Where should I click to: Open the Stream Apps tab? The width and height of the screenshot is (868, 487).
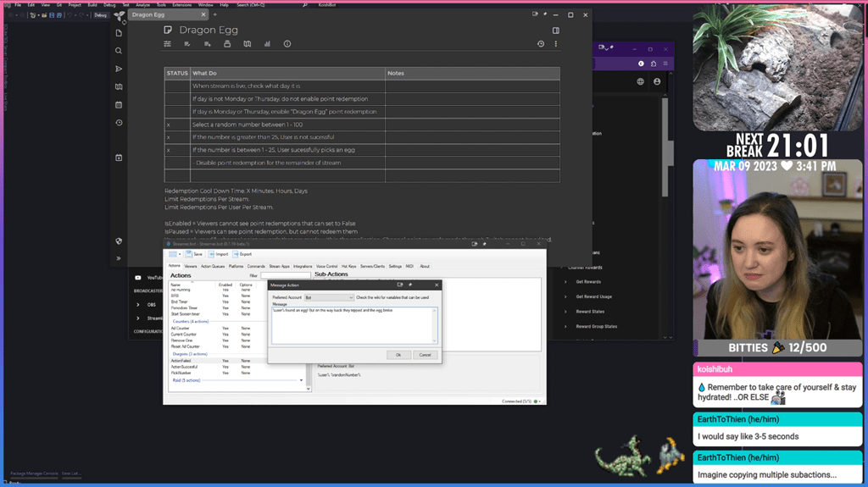point(279,266)
